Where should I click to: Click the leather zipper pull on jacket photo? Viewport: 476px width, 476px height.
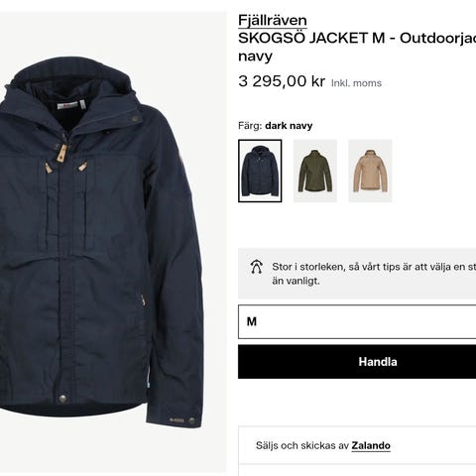tap(62, 153)
